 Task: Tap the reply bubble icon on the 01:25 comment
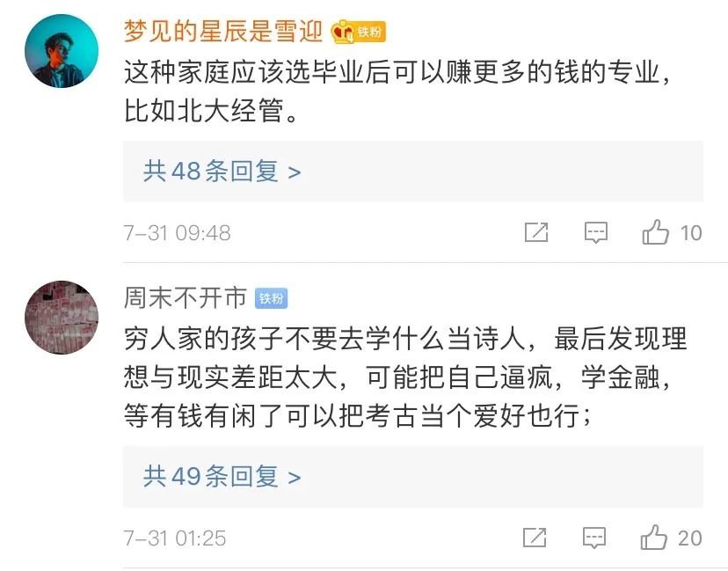click(596, 537)
